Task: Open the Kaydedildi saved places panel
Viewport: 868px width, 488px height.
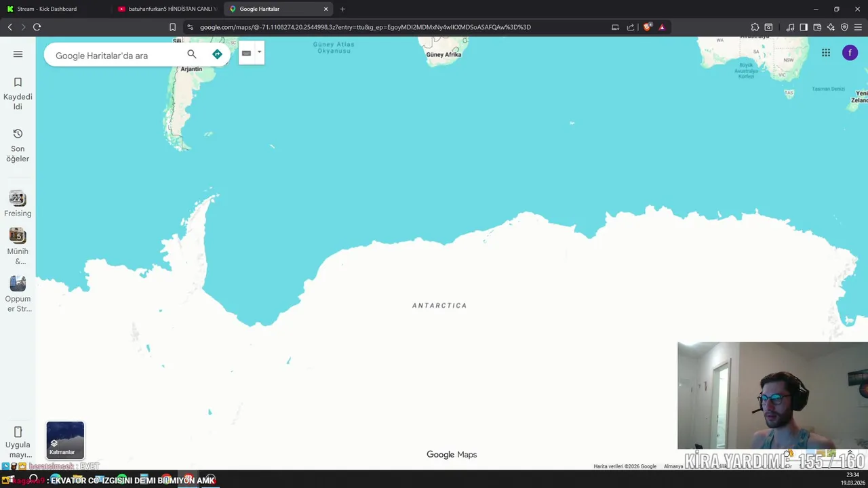Action: click(x=18, y=94)
